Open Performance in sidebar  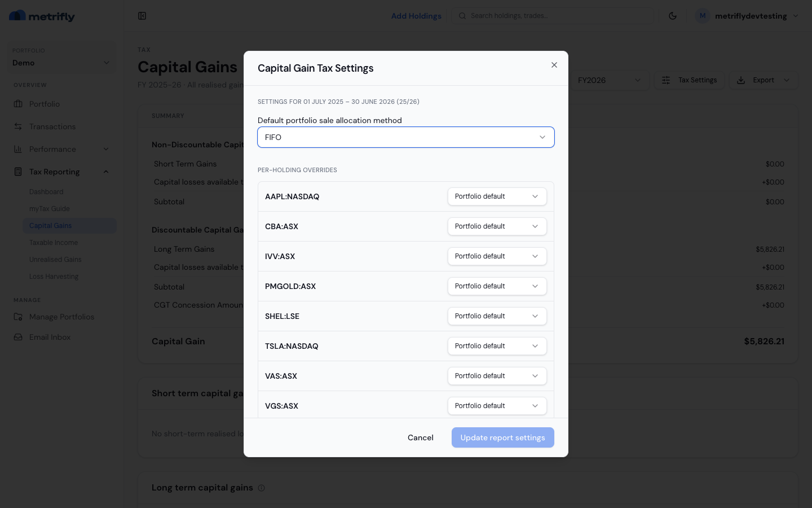click(x=61, y=149)
